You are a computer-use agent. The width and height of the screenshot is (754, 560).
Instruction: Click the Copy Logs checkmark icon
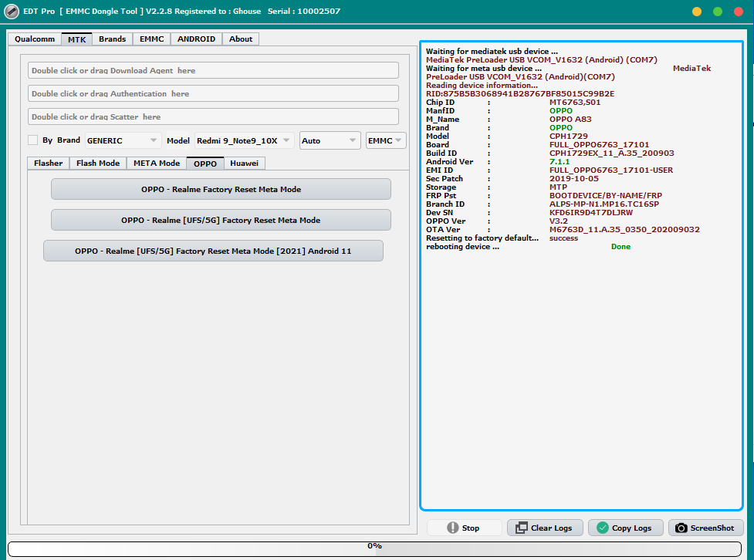603,528
